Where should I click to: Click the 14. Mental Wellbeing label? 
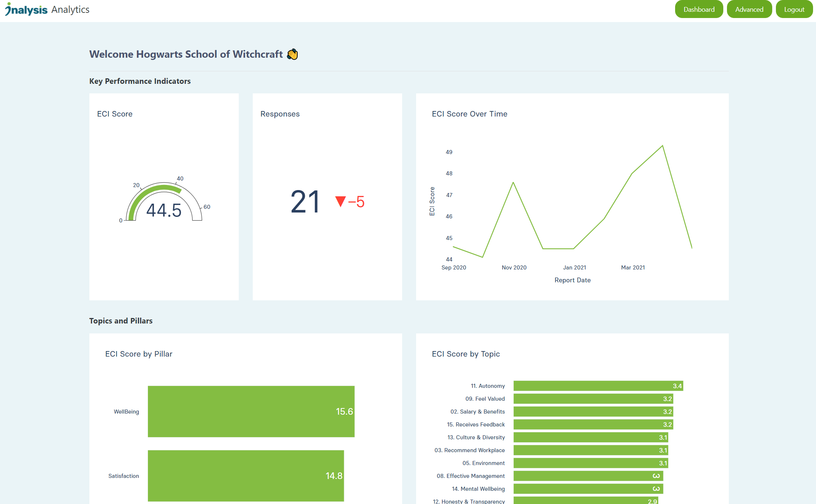pos(478,489)
